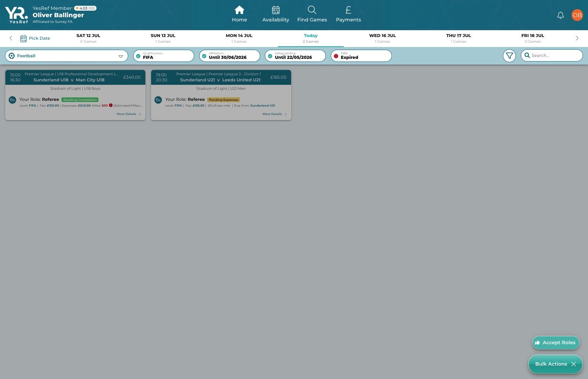Click the Affiliation green check icon

tap(204, 56)
